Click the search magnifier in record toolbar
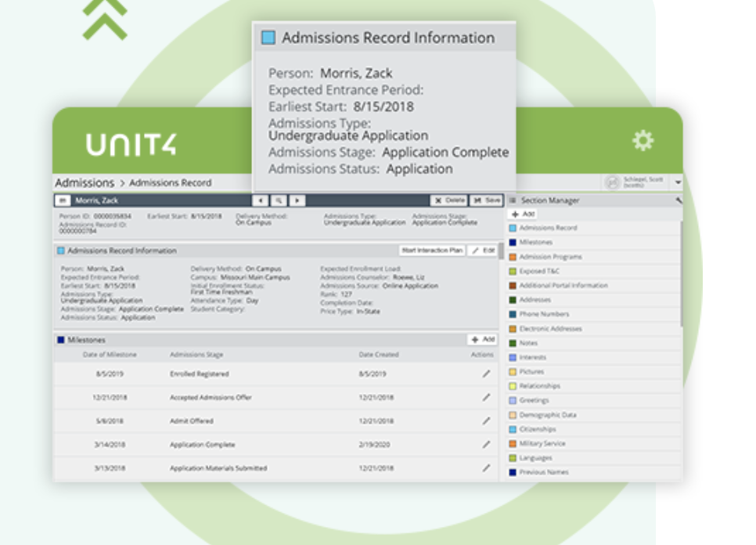This screenshot has width=756, height=545. (279, 201)
